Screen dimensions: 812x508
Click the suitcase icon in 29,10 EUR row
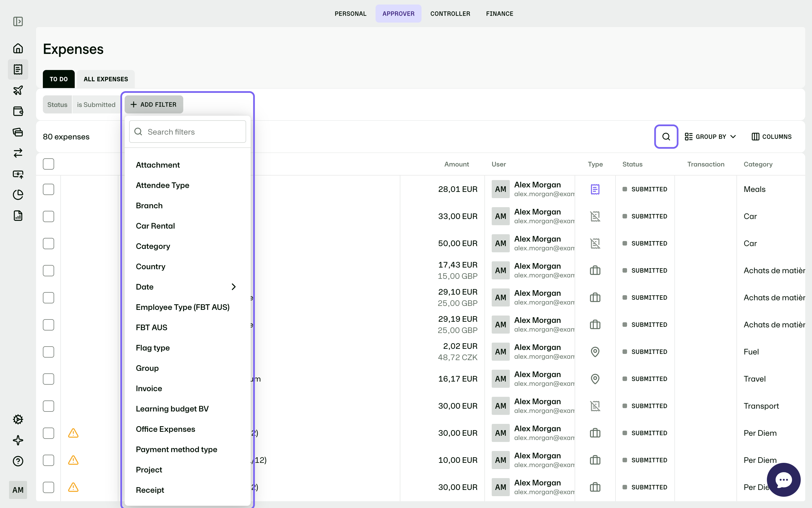(595, 298)
